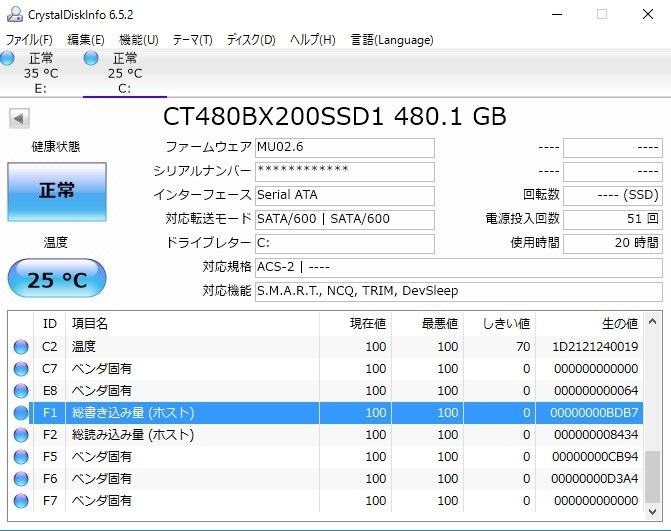Viewport: 671px width, 531px height.
Task: Click the SMART list scrollbar thumb
Action: (x=653, y=477)
